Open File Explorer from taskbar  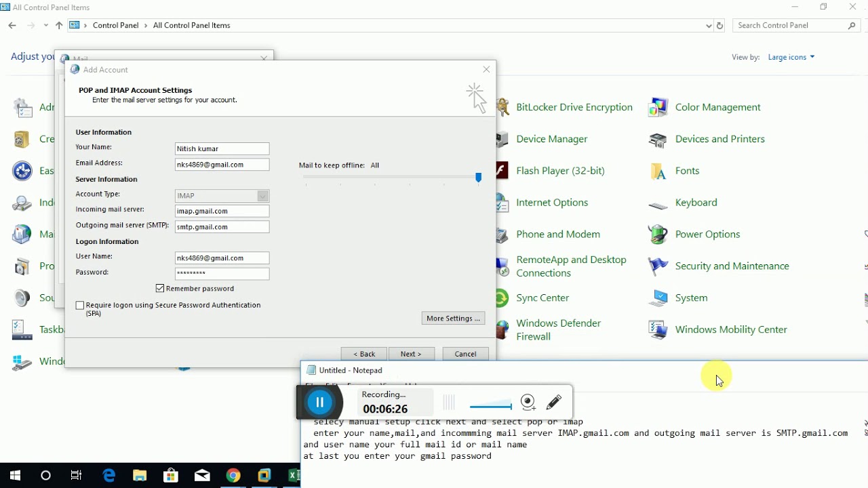[x=140, y=476]
